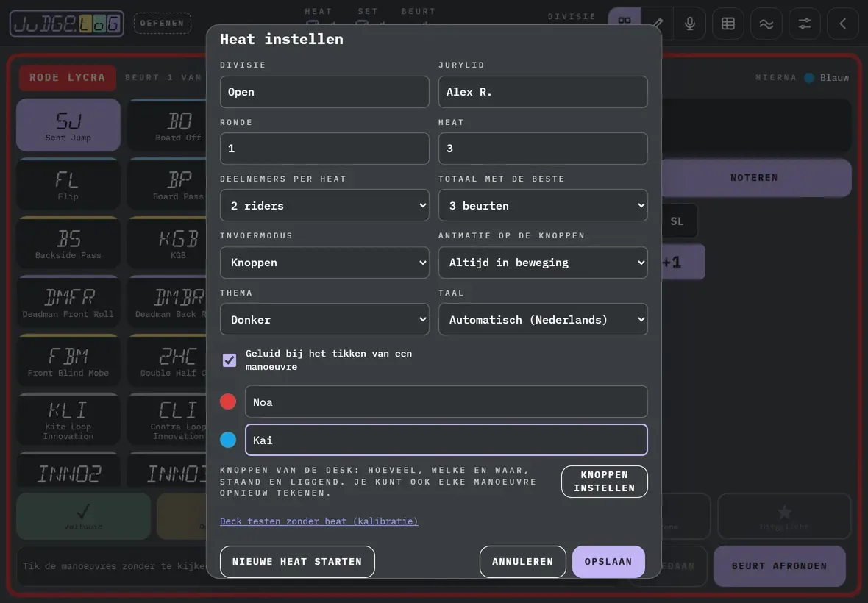Click the wave icon in top toolbar
This screenshot has width=868, height=603.
click(766, 24)
